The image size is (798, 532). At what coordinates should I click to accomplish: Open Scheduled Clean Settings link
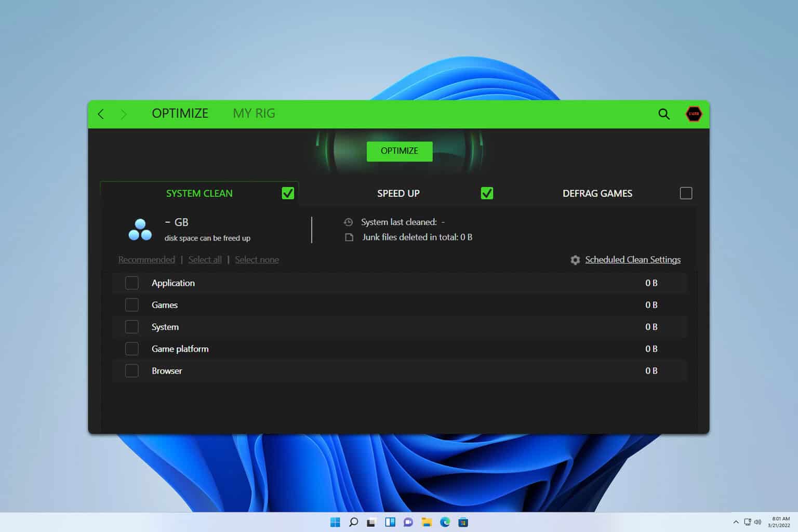click(x=633, y=260)
